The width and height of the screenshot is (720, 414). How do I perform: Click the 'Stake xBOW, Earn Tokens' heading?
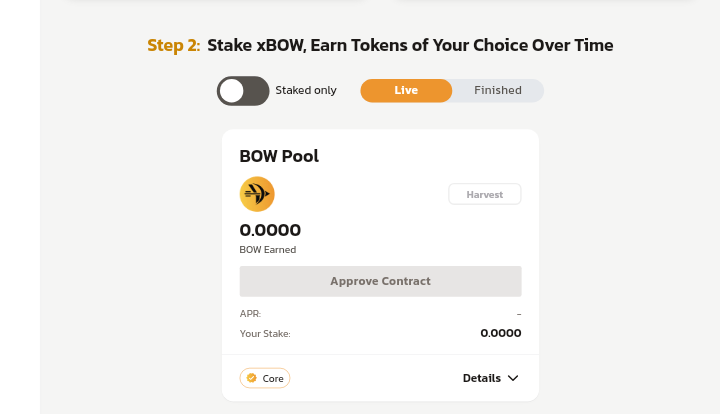pyautogui.click(x=410, y=45)
